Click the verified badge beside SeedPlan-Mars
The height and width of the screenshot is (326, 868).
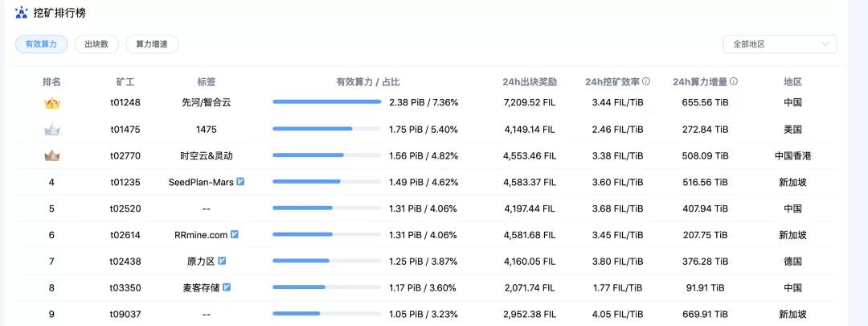pyautogui.click(x=240, y=181)
